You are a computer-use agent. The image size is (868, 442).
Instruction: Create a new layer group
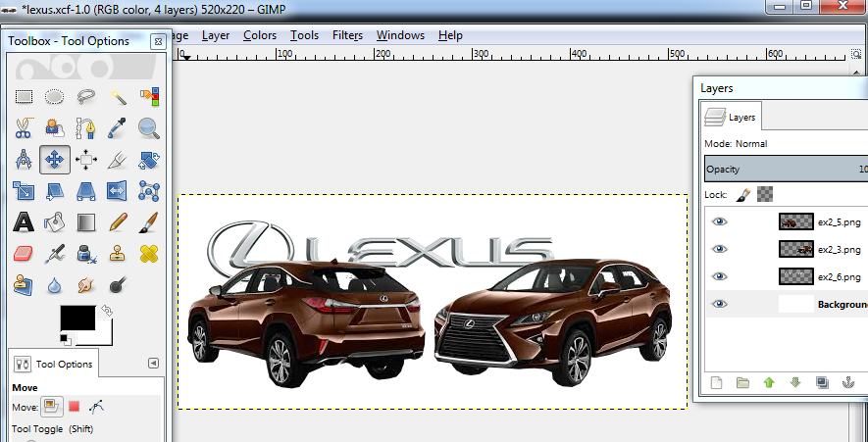tap(742, 382)
